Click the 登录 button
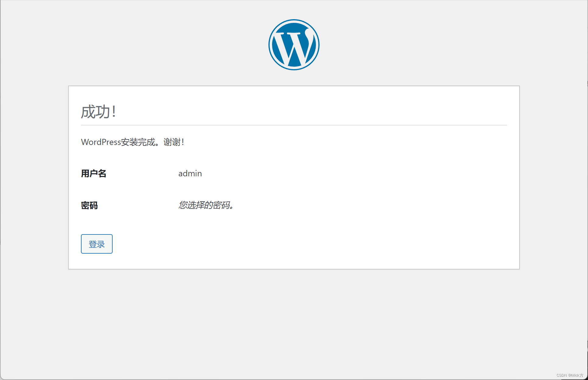 point(97,244)
